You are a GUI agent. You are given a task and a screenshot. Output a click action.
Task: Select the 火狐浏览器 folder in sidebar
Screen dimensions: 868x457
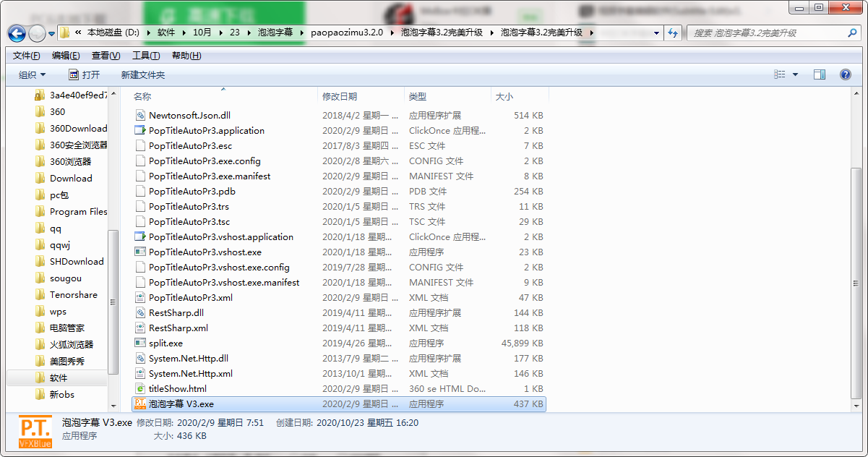tap(71, 345)
